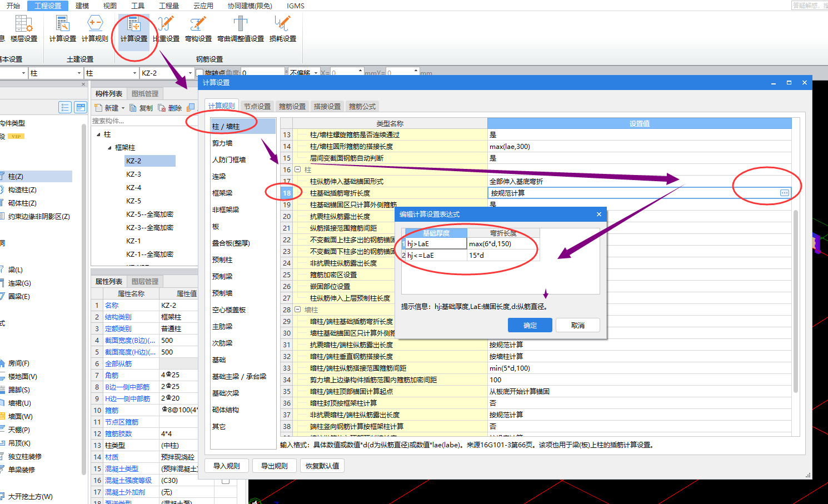Open 损耗设置 ribbon tool
This screenshot has height=504, width=828.
pyautogui.click(x=283, y=29)
